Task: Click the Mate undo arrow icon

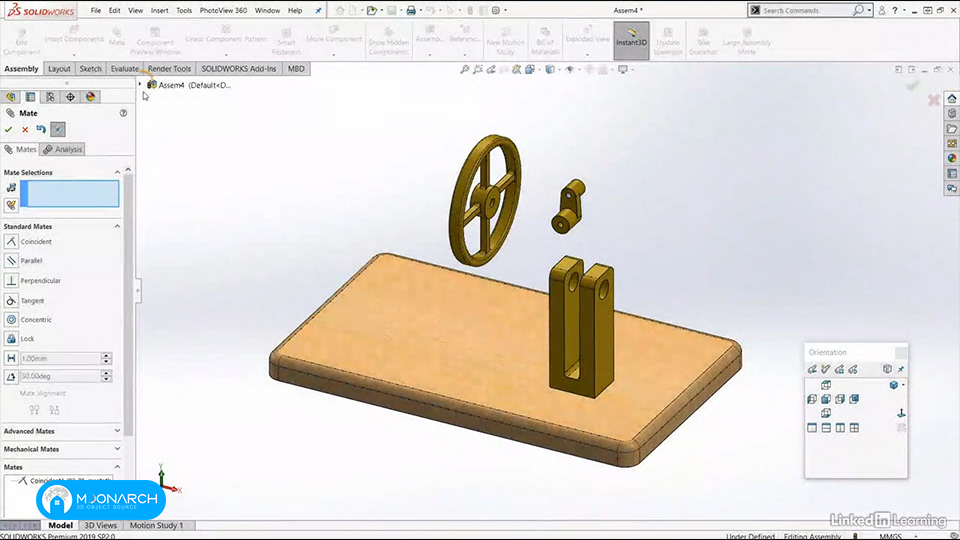Action: [41, 129]
